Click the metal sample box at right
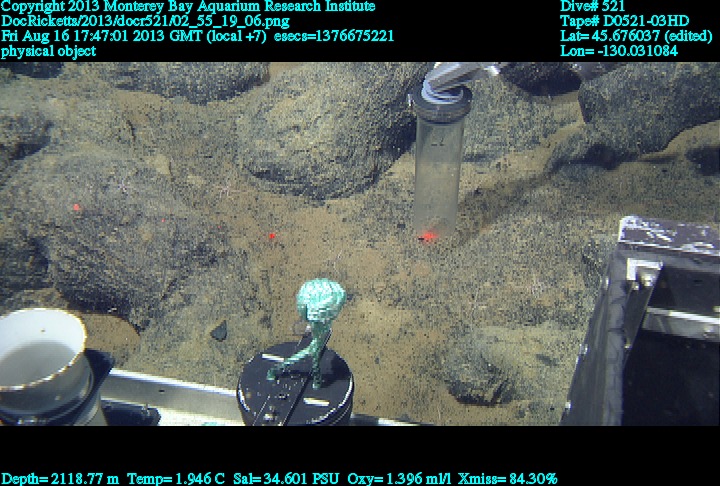Screen dimensions: 720x486 [643, 322]
